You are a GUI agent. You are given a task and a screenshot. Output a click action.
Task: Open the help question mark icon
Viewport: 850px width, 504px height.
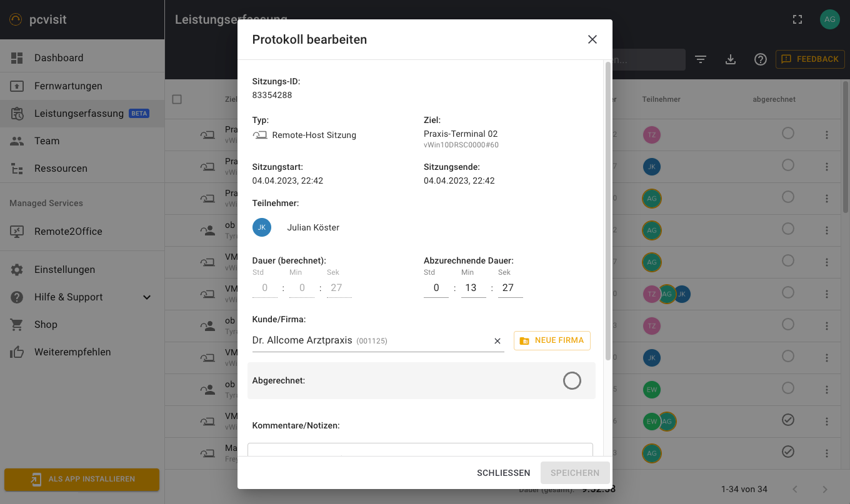coord(760,59)
